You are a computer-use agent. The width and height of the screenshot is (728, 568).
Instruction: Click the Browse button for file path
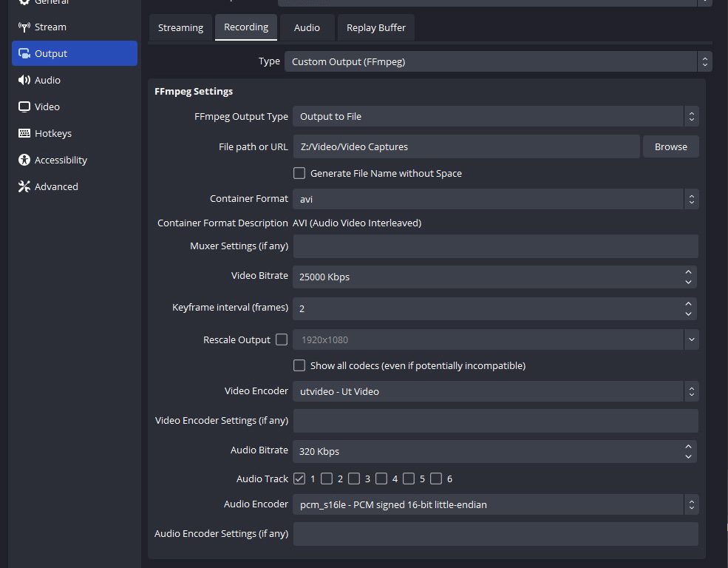click(x=670, y=146)
